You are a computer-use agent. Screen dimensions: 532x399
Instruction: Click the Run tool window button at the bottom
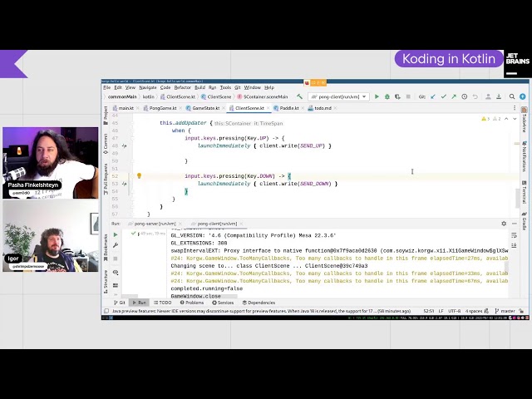(139, 303)
